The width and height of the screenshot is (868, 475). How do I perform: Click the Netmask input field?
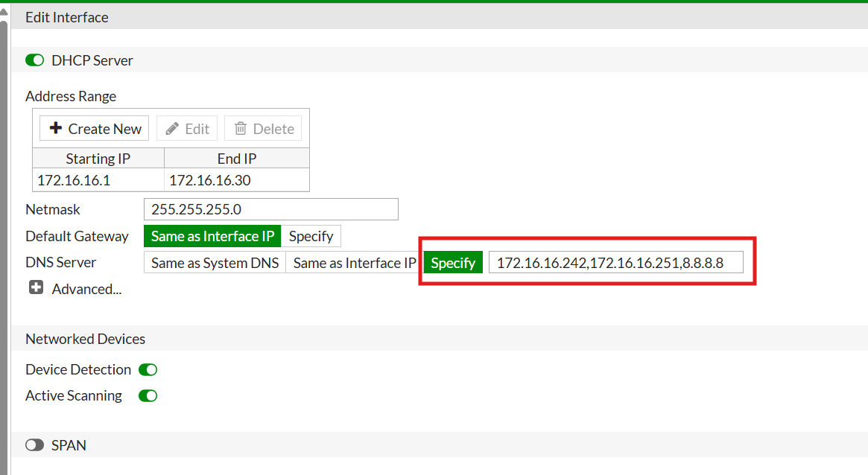(x=270, y=209)
